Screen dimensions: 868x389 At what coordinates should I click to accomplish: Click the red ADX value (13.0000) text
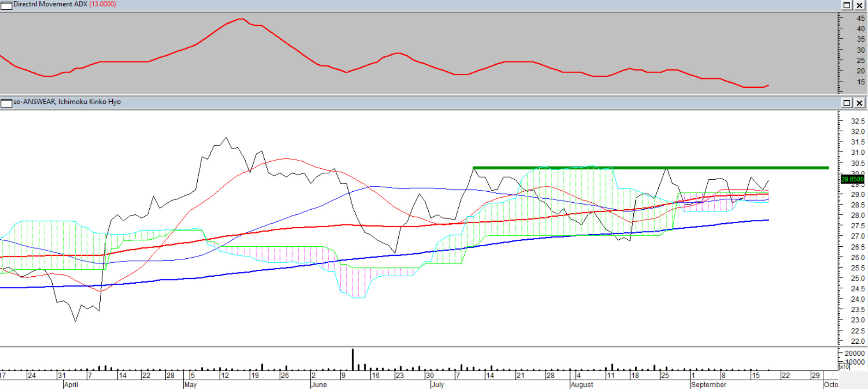coord(103,4)
